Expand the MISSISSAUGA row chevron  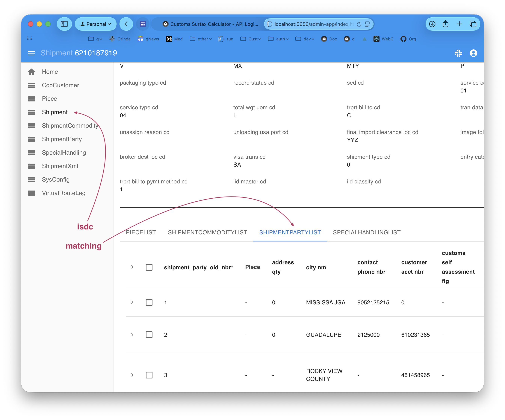(132, 302)
